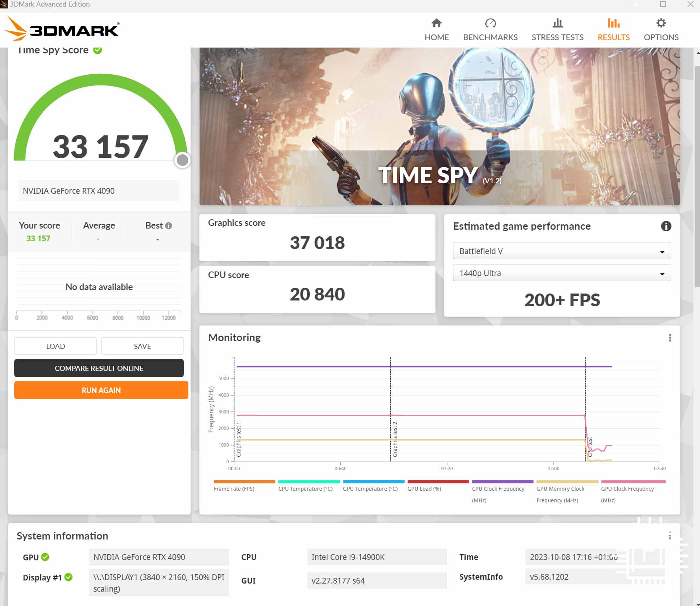700x606 pixels.
Task: Click the Intel Core i9-14900K CPU value
Action: pyautogui.click(x=377, y=557)
